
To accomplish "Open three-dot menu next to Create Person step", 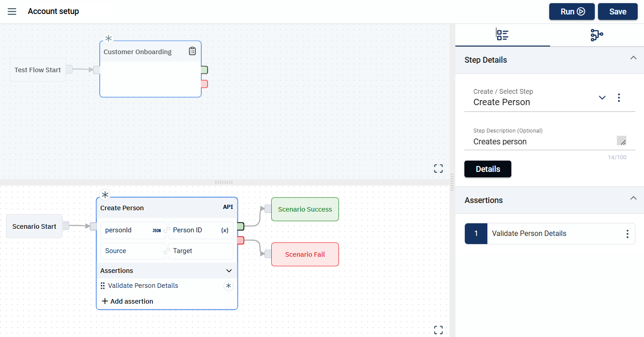I will point(619,97).
